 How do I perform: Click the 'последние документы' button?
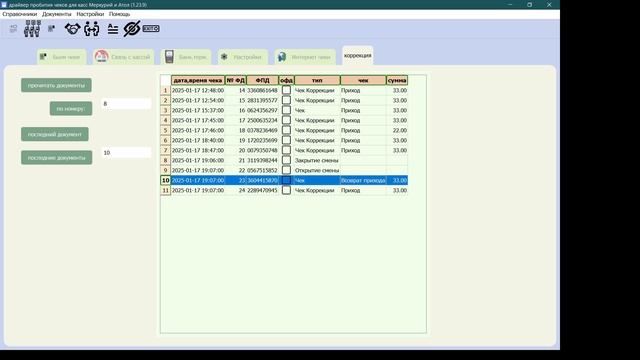click(56, 158)
